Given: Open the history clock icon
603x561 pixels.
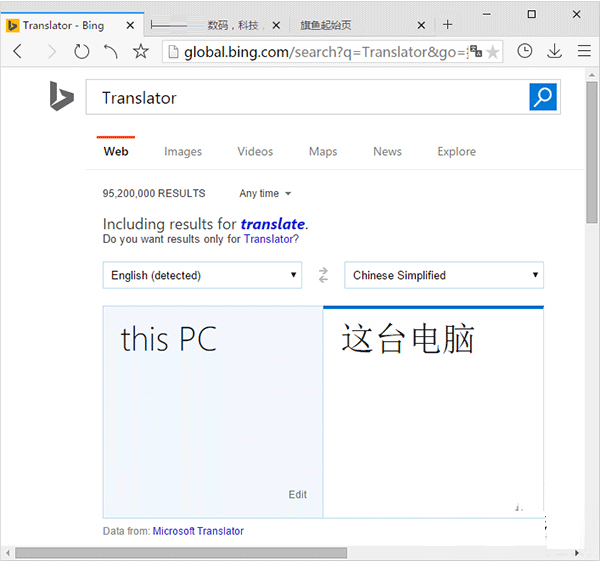Looking at the screenshot, I should [x=525, y=51].
